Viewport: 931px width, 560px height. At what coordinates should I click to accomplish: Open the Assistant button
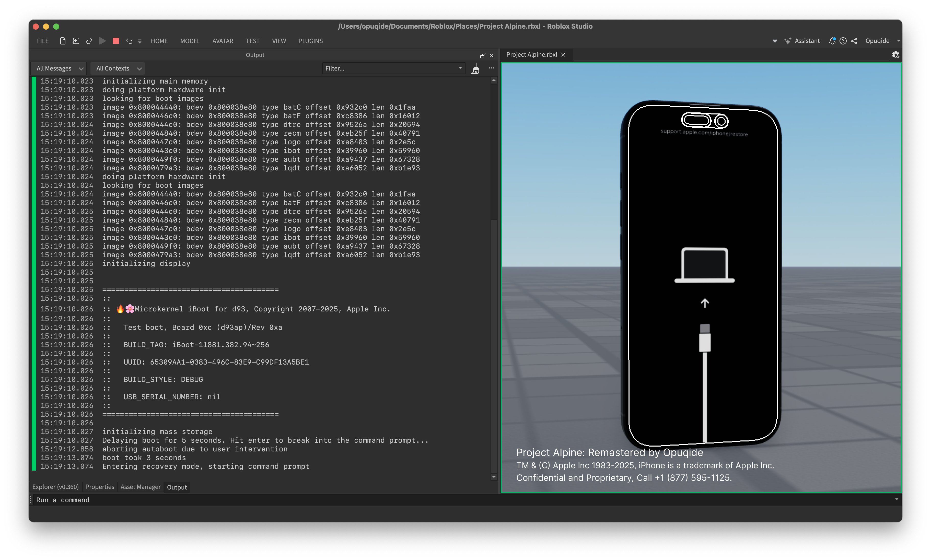(802, 41)
